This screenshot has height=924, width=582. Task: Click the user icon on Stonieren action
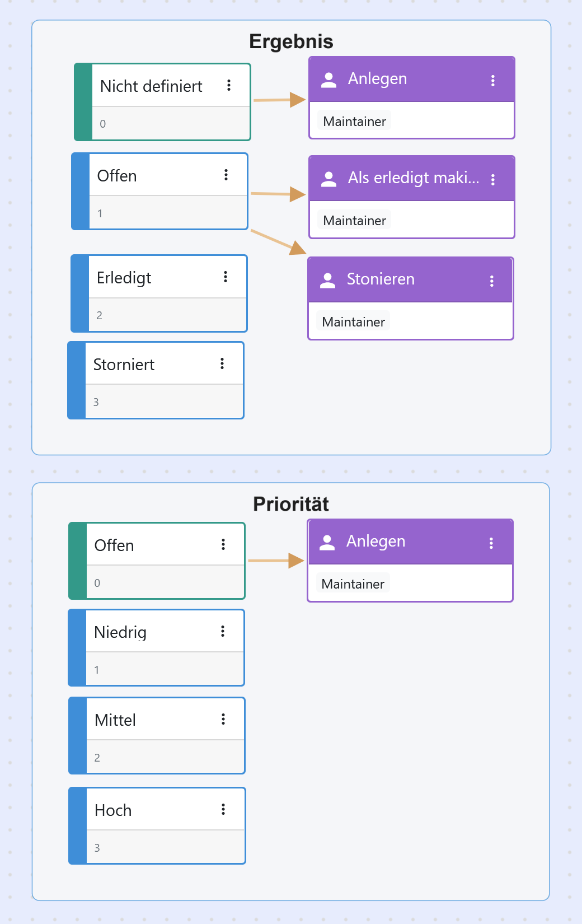(x=328, y=280)
